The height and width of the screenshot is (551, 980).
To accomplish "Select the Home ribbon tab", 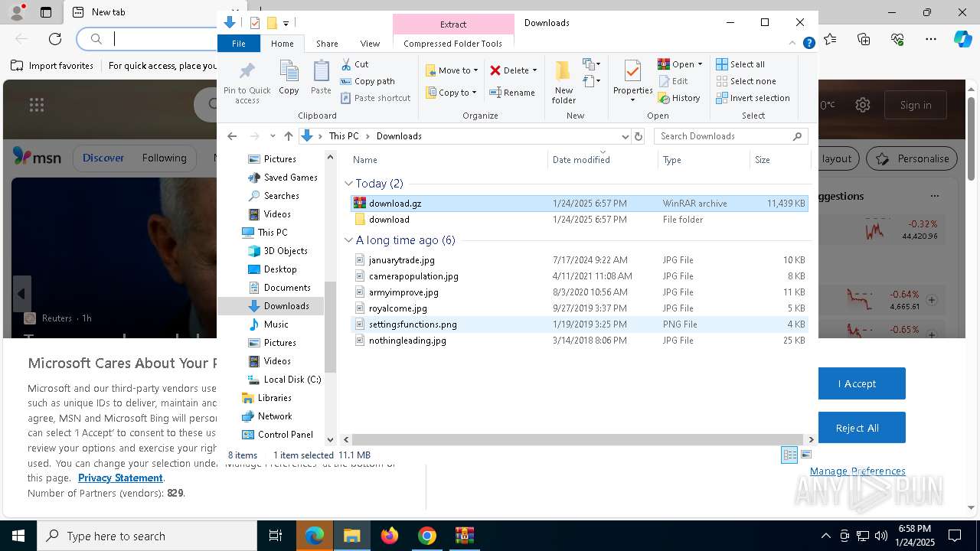I will tap(283, 44).
